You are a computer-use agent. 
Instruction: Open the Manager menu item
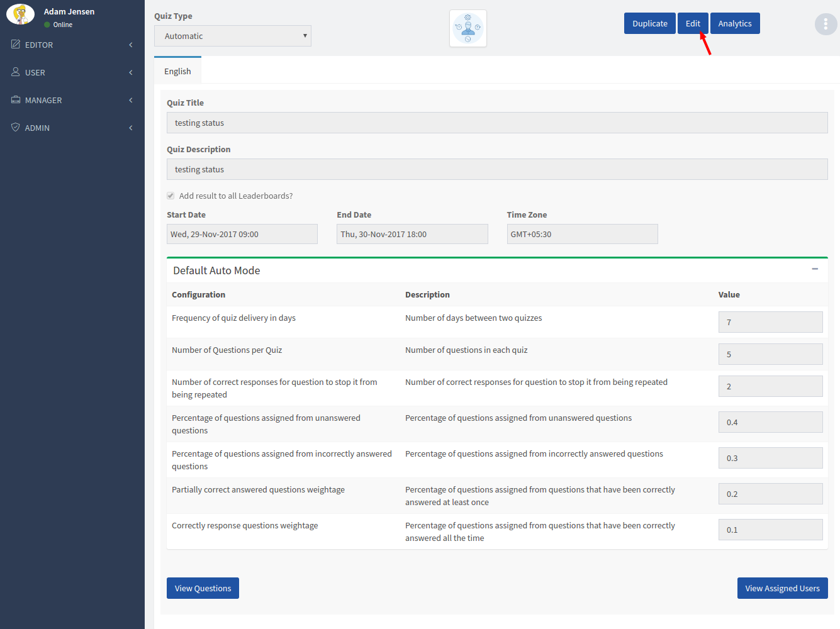[43, 100]
